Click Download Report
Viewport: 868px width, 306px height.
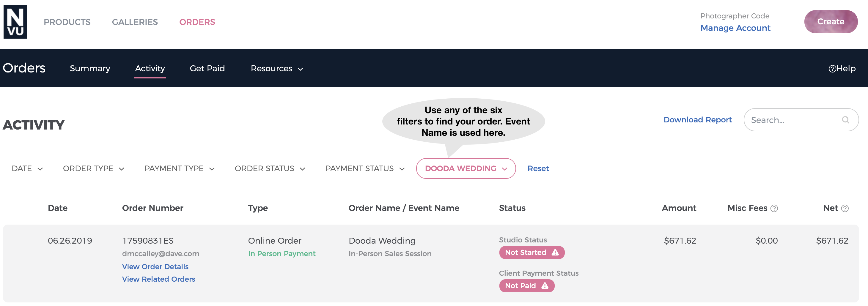(x=697, y=120)
